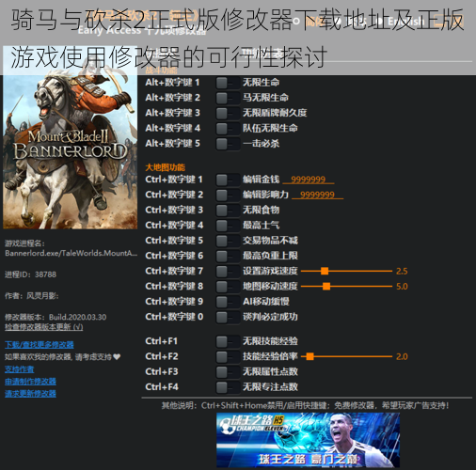Click 申请制作修改器 link
The width and height of the screenshot is (476, 470).
(x=30, y=382)
